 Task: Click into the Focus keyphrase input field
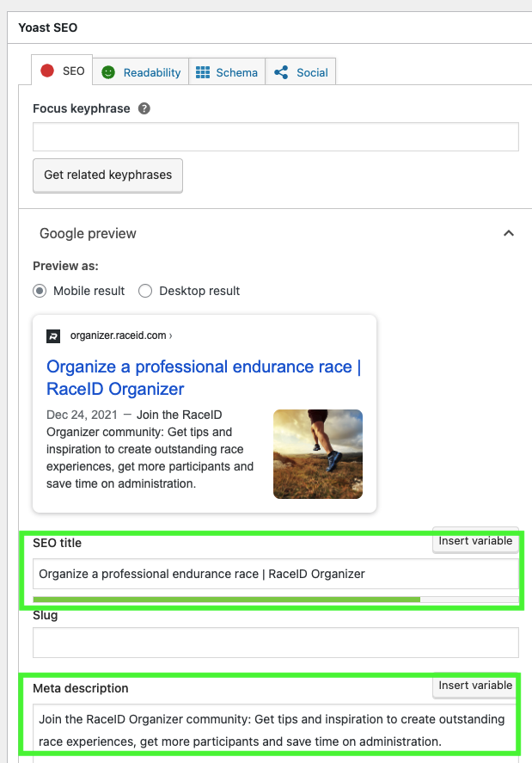tap(276, 137)
